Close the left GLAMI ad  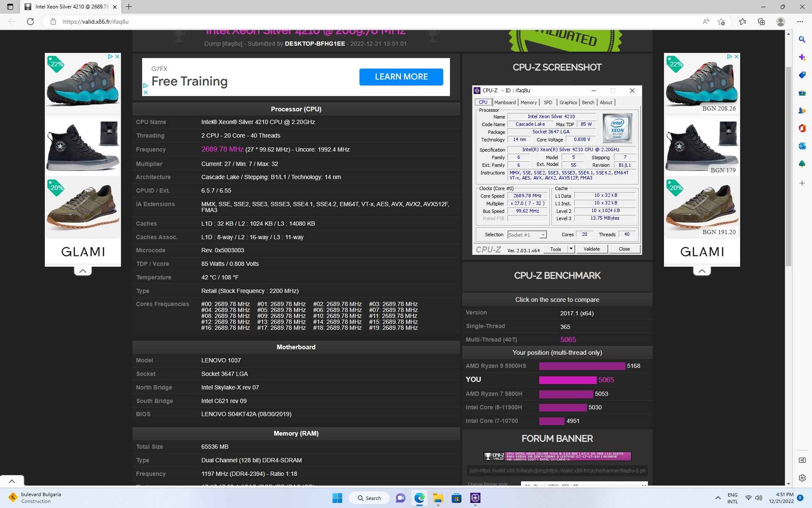118,56
